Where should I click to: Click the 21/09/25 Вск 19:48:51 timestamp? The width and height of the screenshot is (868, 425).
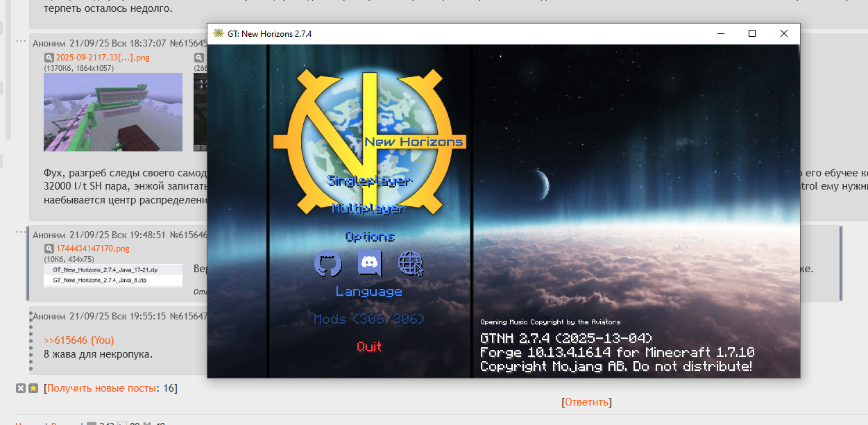pos(118,235)
